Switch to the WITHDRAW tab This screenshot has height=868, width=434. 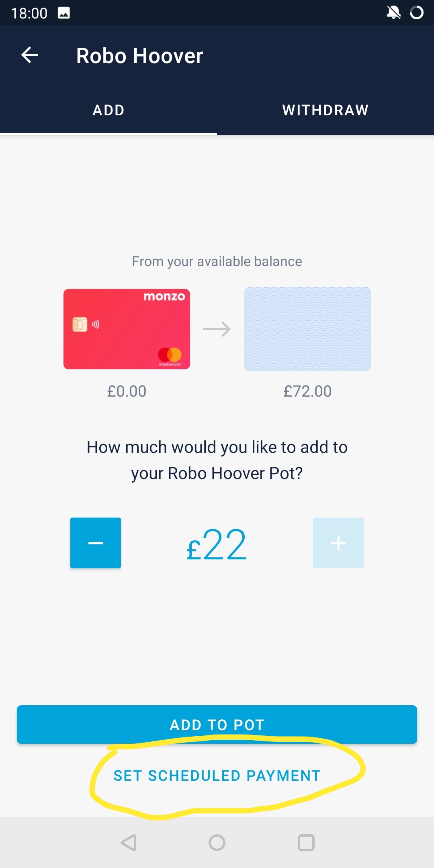(325, 110)
